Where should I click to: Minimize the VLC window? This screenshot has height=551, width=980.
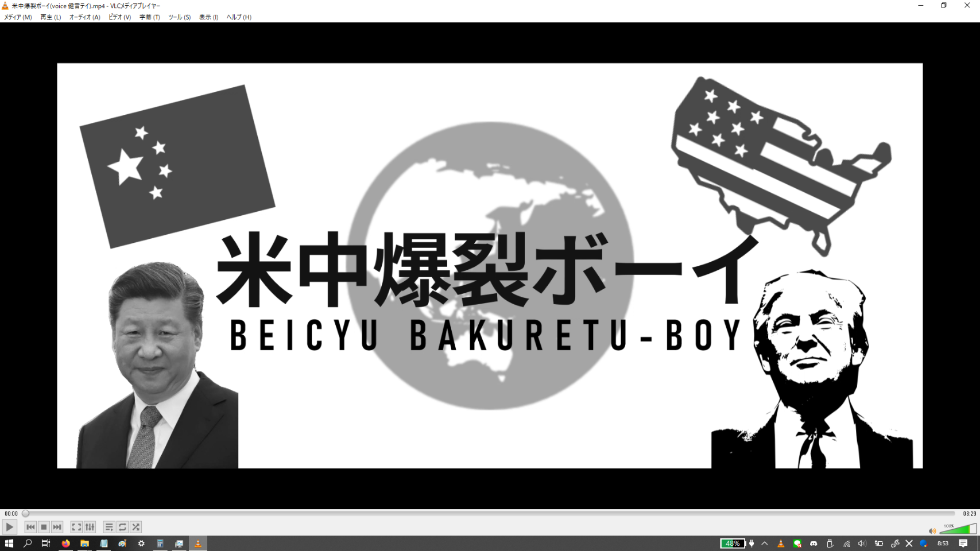[921, 6]
